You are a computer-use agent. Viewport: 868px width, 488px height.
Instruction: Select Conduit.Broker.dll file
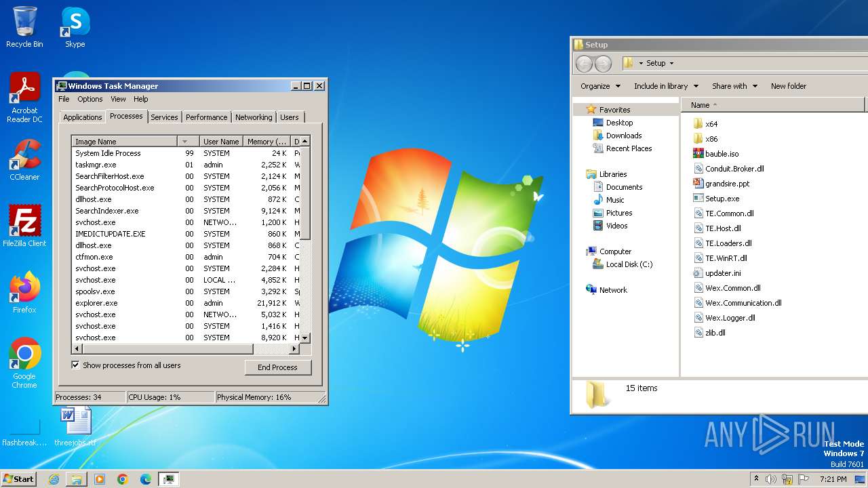[x=728, y=169]
